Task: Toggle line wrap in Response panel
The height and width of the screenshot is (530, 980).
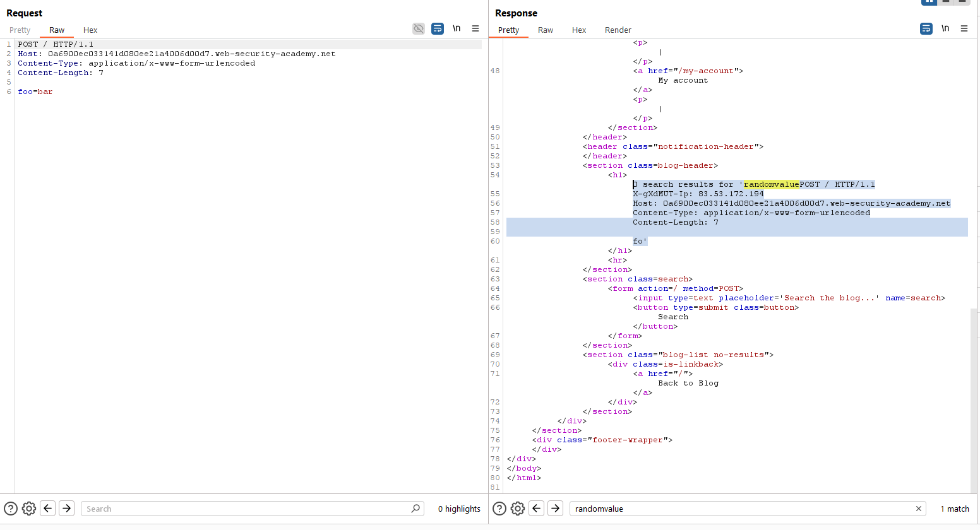Action: coord(926,28)
